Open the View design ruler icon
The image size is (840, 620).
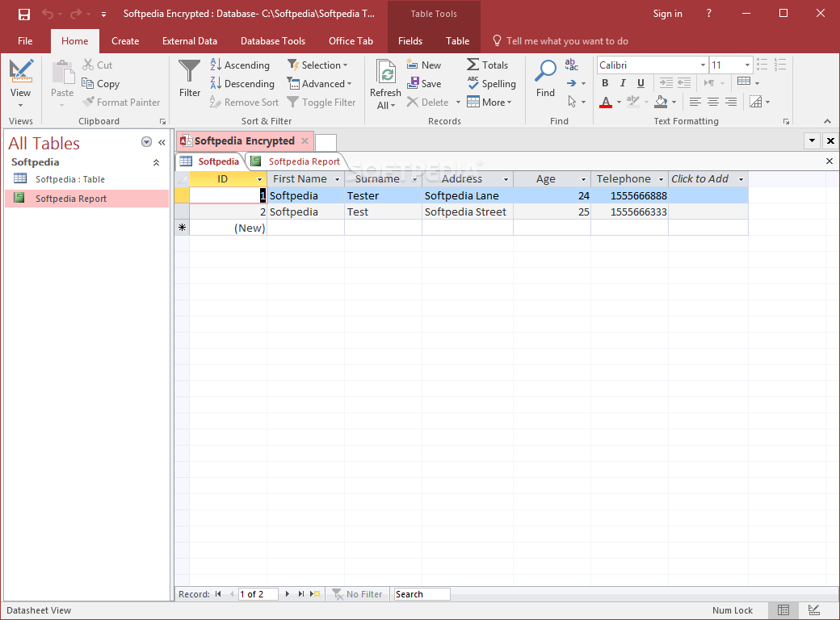[x=21, y=71]
